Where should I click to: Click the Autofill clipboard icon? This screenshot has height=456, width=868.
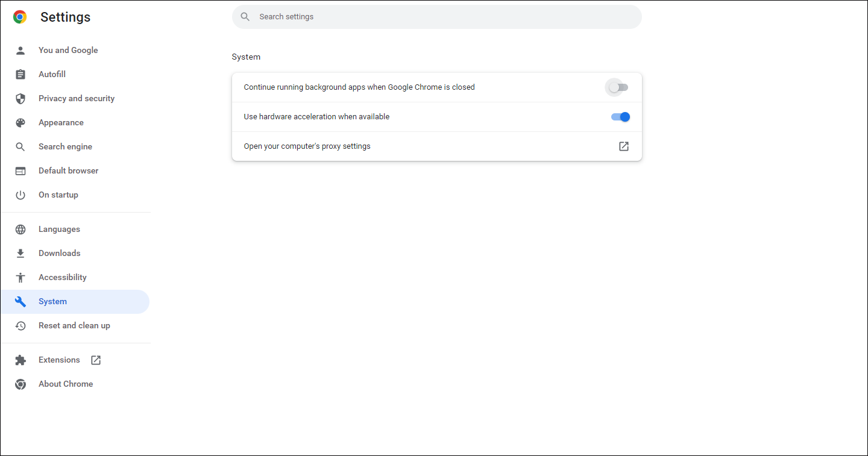click(20, 75)
